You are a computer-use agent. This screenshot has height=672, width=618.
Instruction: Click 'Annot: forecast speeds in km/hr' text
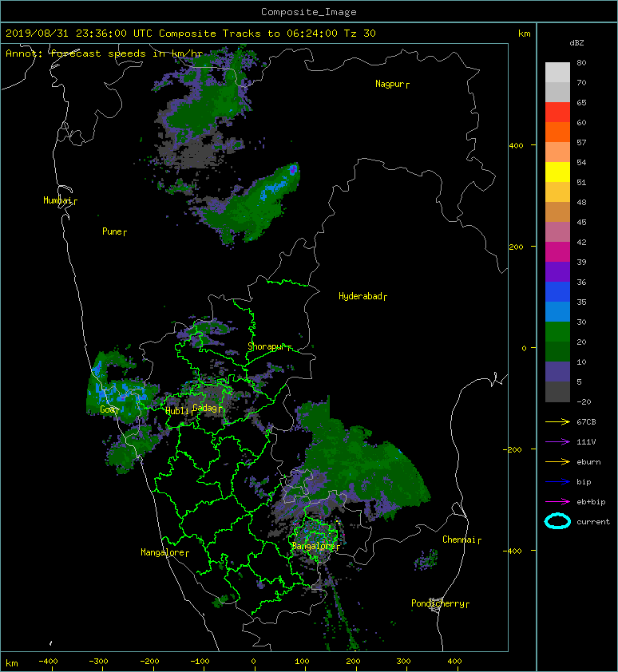click(105, 53)
